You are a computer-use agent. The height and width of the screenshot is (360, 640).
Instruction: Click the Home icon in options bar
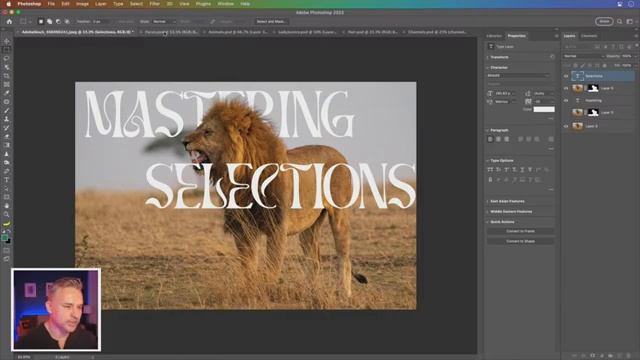[9, 21]
